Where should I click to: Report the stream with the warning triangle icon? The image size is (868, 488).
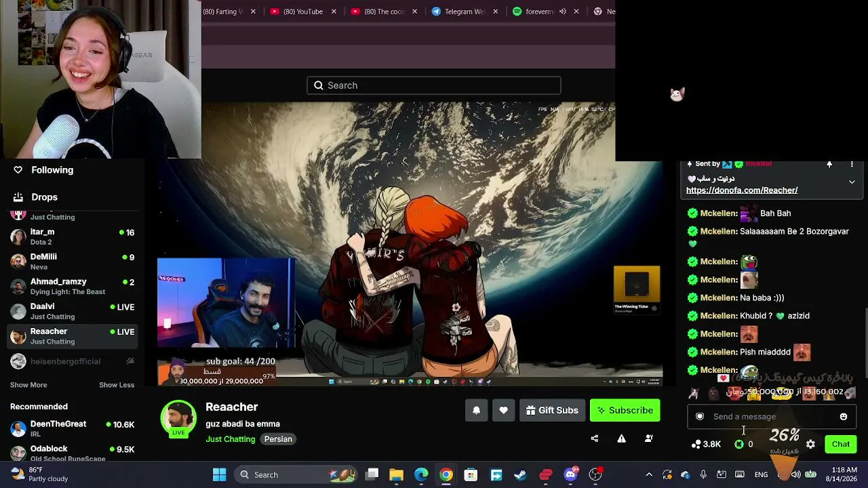[x=621, y=439]
